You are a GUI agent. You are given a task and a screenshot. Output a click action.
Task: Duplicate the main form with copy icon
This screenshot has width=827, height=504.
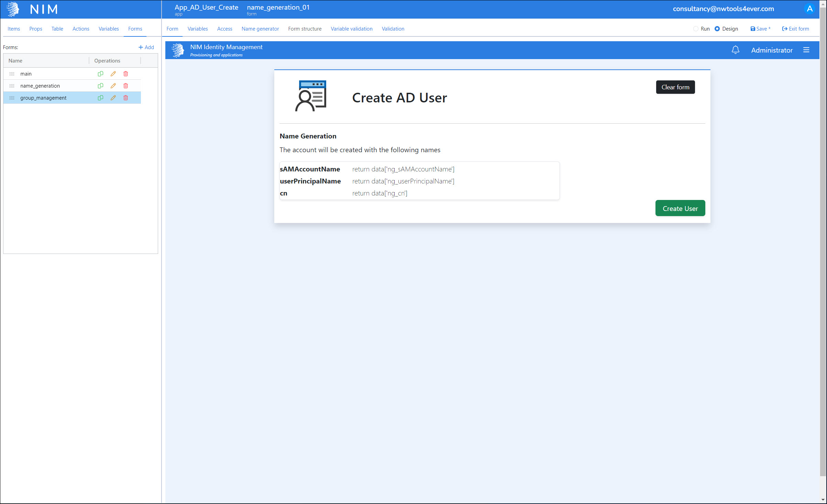(x=100, y=74)
